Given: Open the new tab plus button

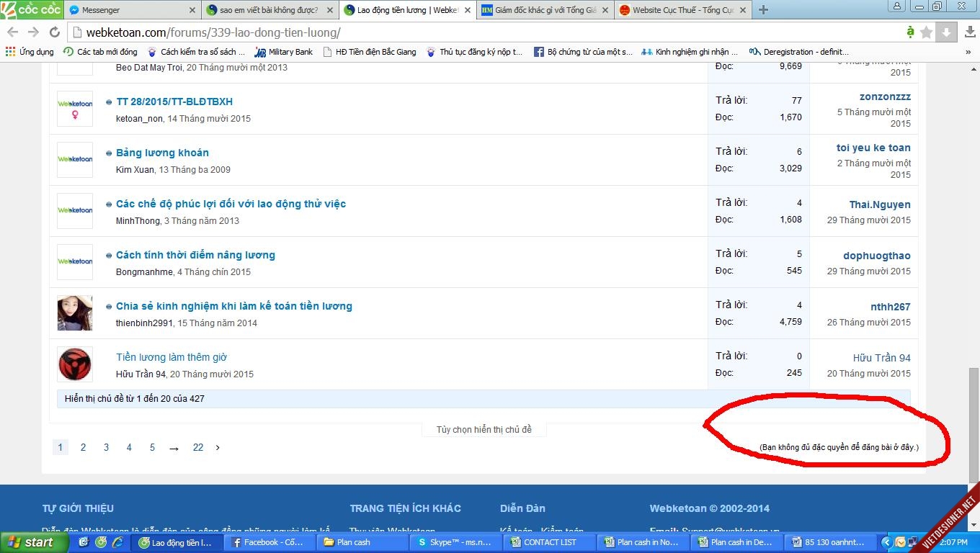Looking at the screenshot, I should click(x=763, y=10).
